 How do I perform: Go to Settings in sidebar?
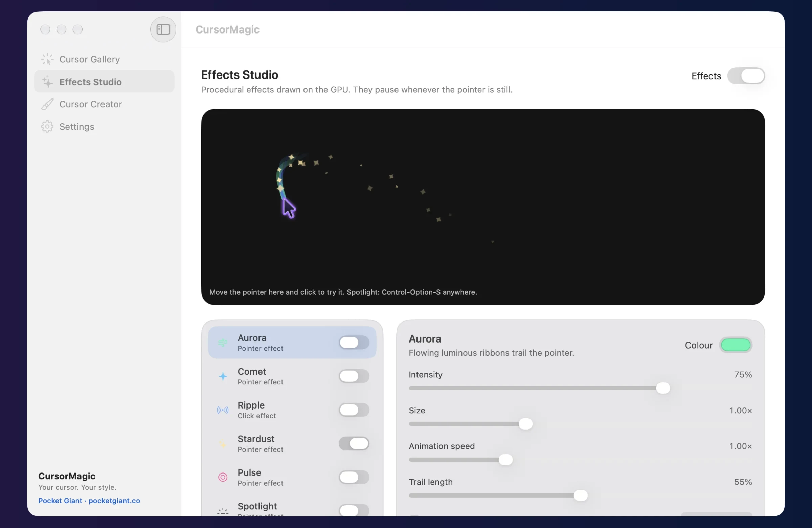coord(104,127)
